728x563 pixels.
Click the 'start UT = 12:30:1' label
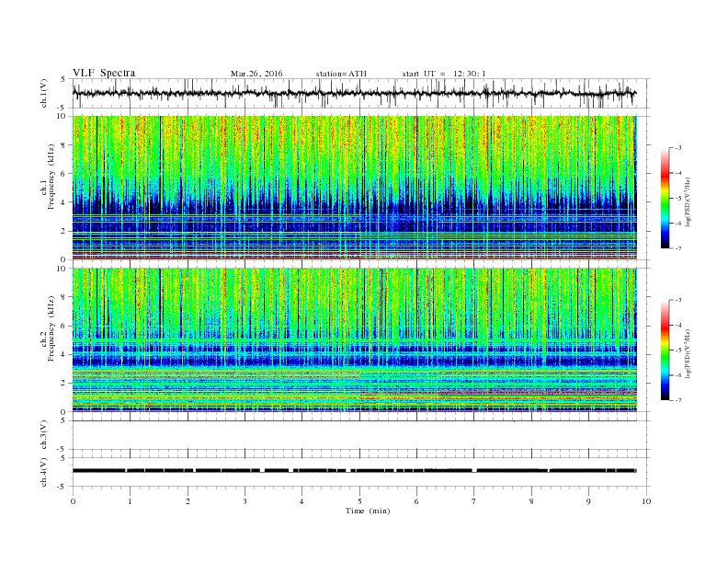(444, 74)
